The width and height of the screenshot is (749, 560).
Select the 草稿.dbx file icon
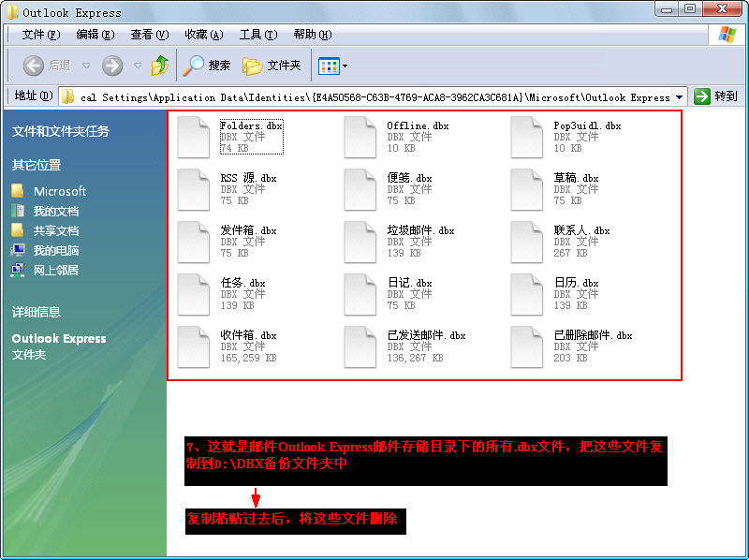coord(527,190)
